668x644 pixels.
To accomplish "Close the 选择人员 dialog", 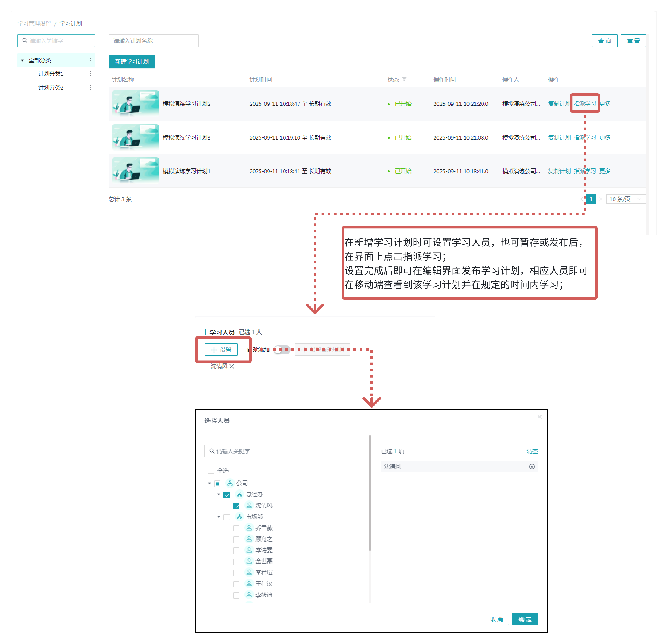I will (539, 417).
